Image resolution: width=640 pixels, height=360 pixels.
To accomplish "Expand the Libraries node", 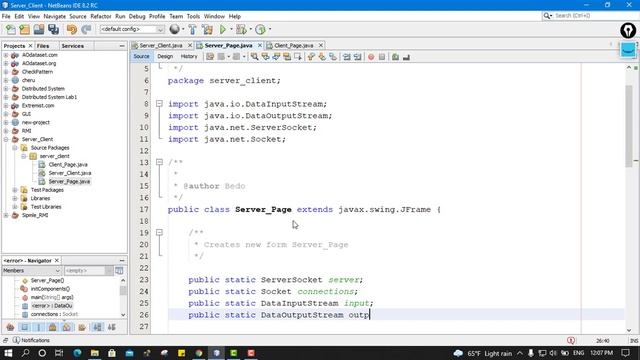I will point(15,198).
